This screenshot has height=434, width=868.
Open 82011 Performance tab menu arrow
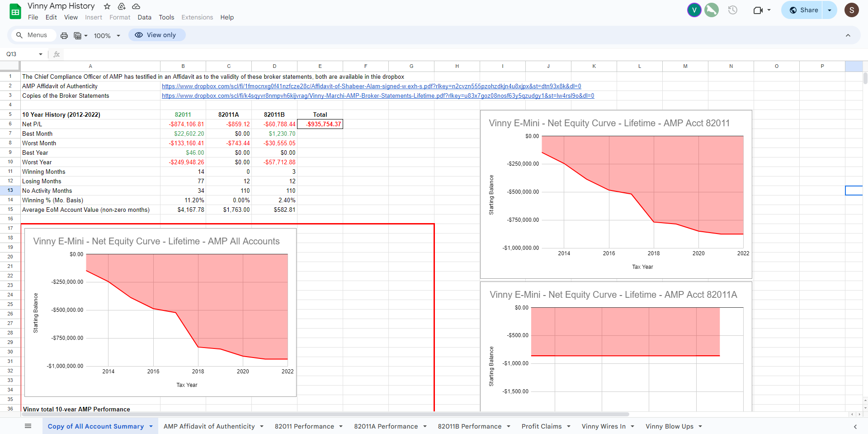click(x=341, y=426)
